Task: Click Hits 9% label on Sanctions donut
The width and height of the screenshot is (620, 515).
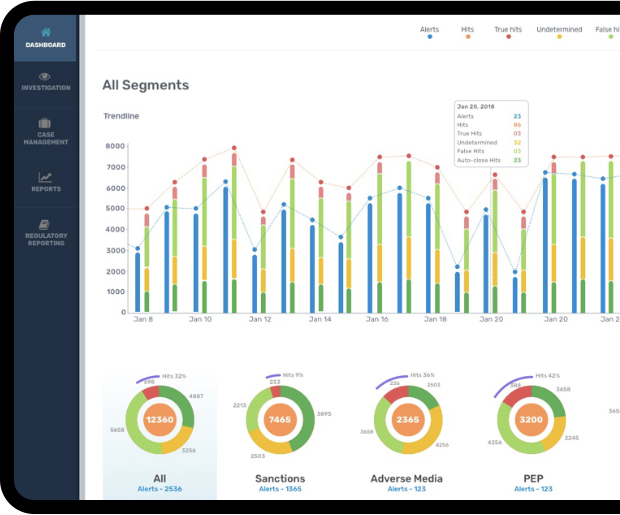Action: pyautogui.click(x=293, y=375)
